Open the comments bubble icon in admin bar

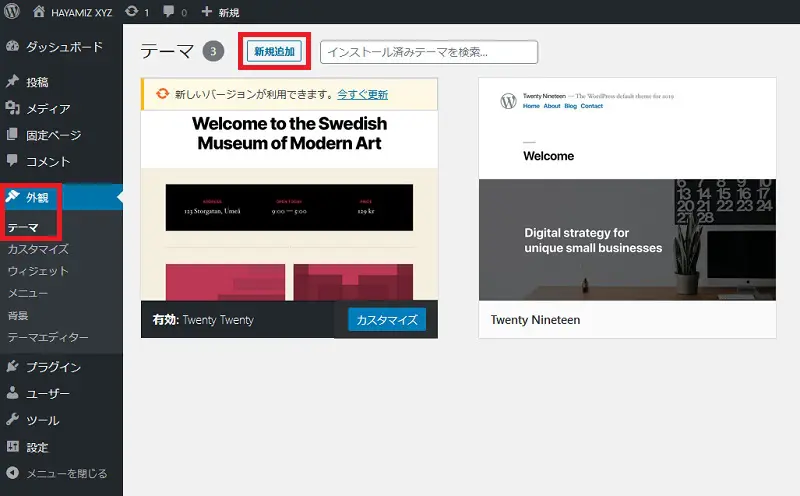tap(168, 12)
